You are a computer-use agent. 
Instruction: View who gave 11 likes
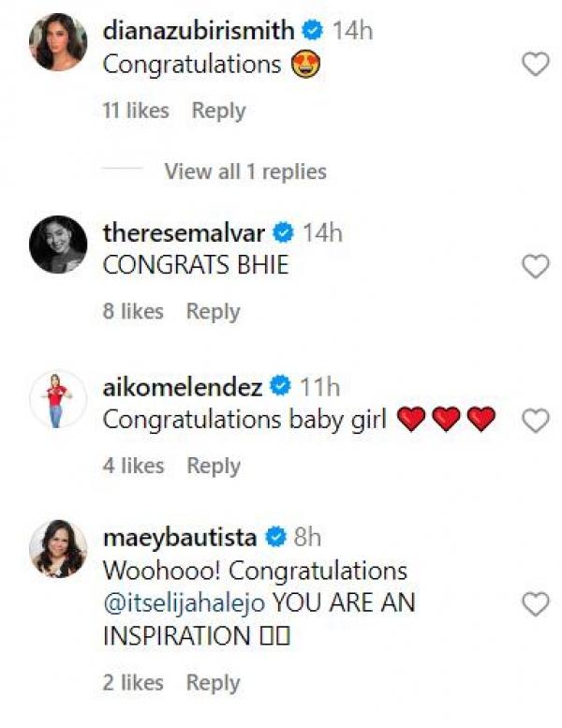click(136, 111)
